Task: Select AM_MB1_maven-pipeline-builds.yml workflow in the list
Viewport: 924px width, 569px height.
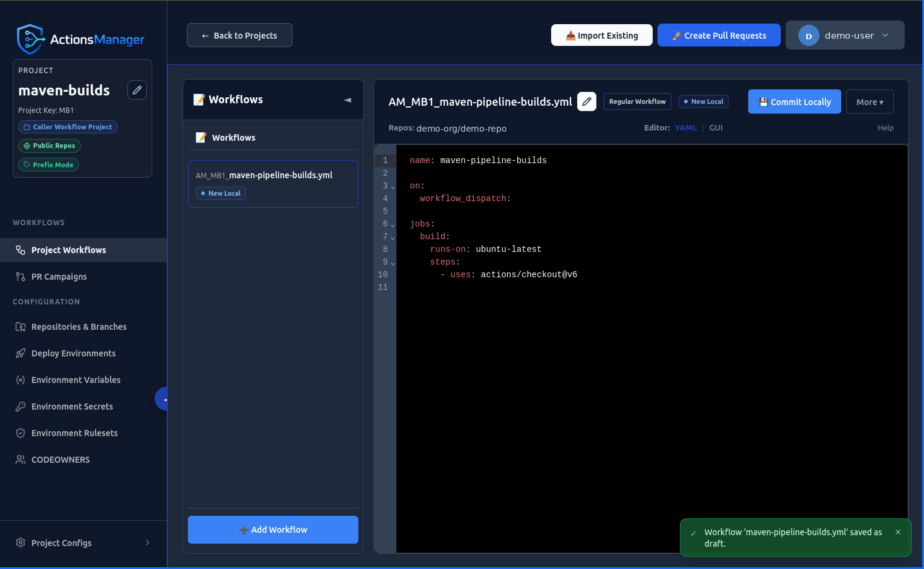Action: [x=273, y=184]
